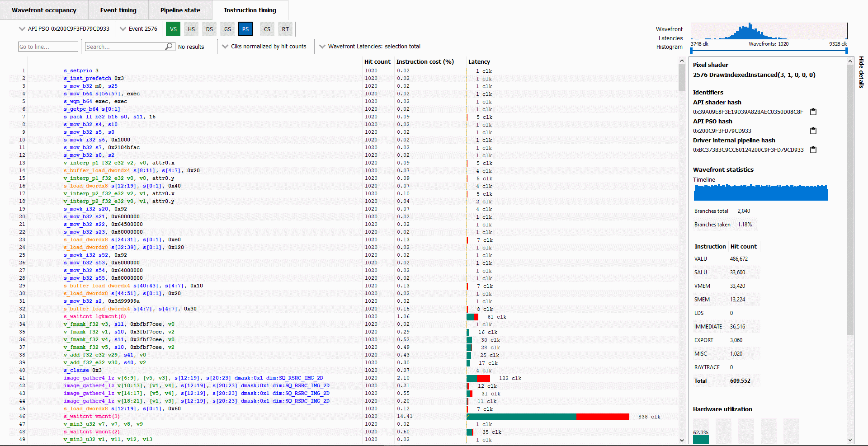
Task: Open the API PSO dropdown
Action: pos(64,29)
